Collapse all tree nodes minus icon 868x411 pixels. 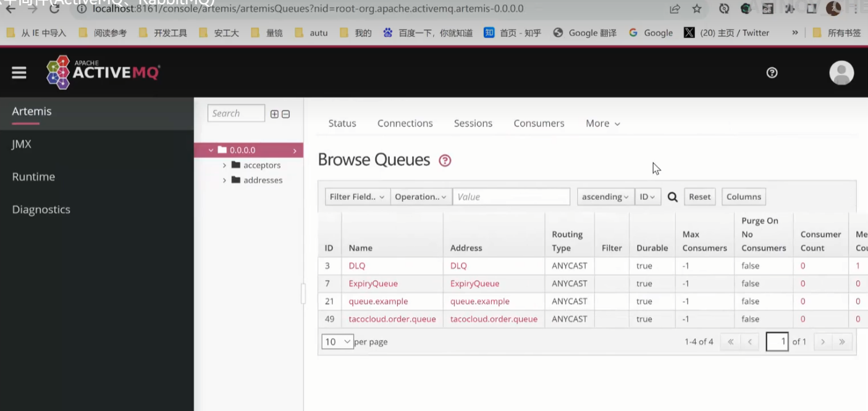point(285,114)
